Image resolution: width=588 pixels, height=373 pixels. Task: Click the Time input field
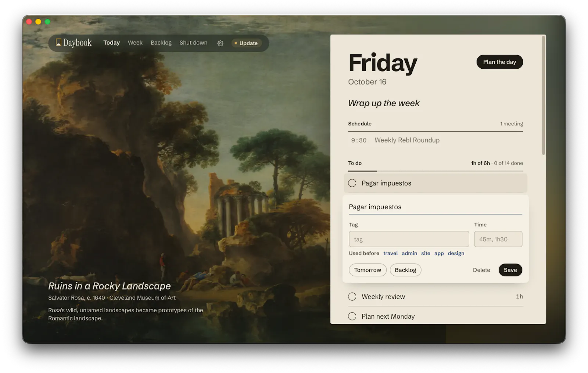498,239
